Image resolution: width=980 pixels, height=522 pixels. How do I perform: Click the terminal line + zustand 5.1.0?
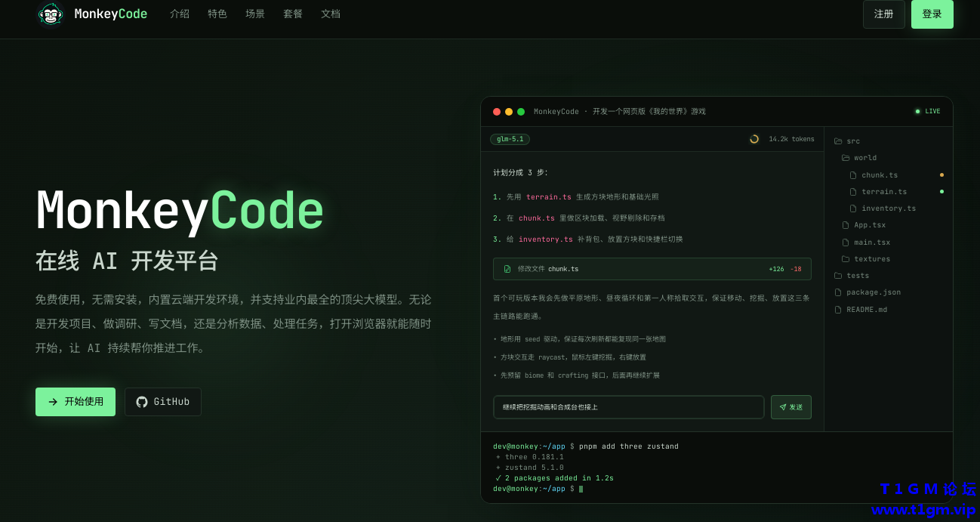(x=530, y=468)
